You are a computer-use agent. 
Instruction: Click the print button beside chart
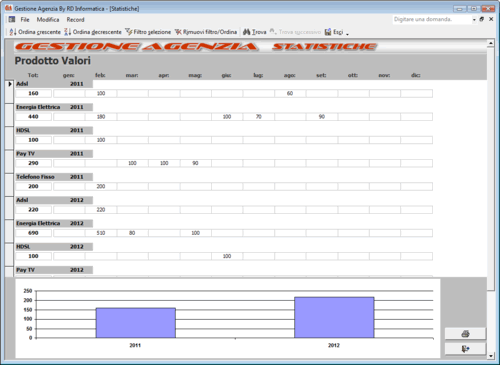pos(465,334)
